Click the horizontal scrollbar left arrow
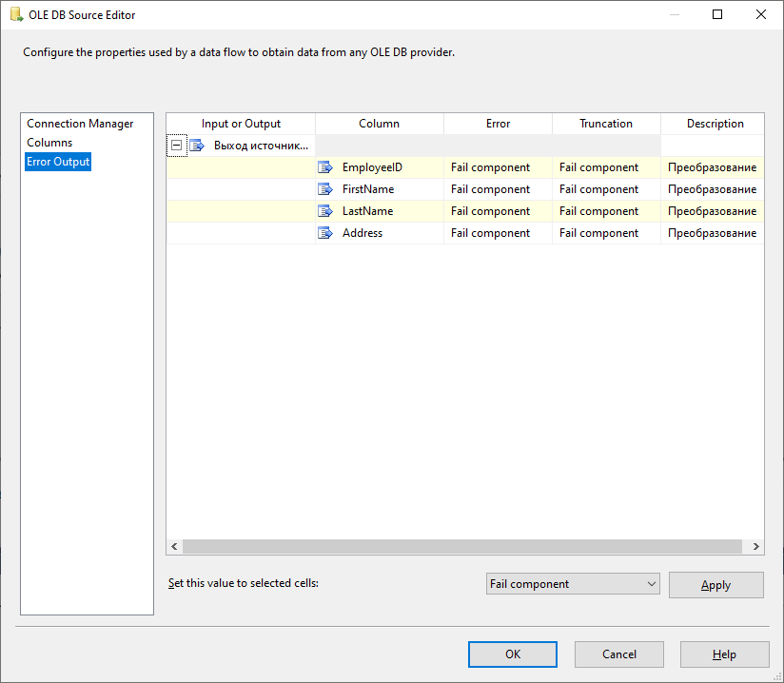Viewport: 784px width, 683px height. [174, 547]
